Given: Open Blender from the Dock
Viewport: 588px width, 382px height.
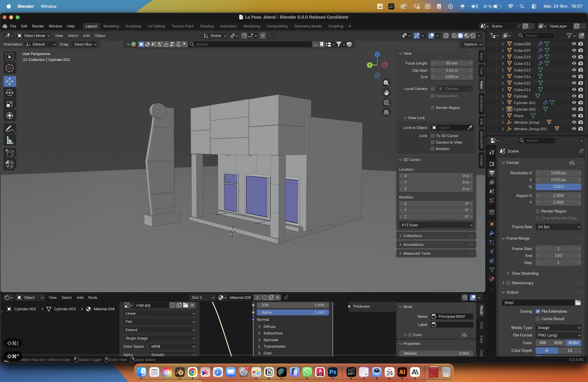Looking at the screenshot, I should (179, 372).
